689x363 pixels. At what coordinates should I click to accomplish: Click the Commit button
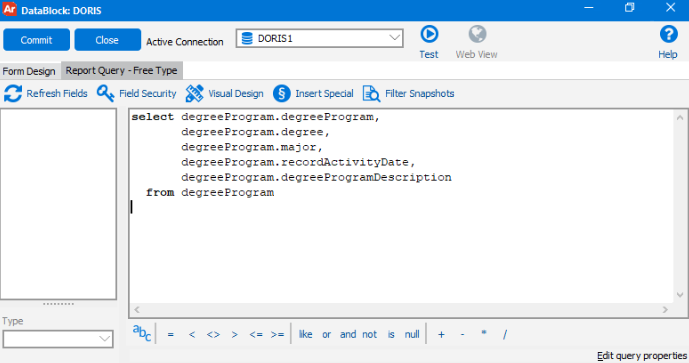coord(36,40)
